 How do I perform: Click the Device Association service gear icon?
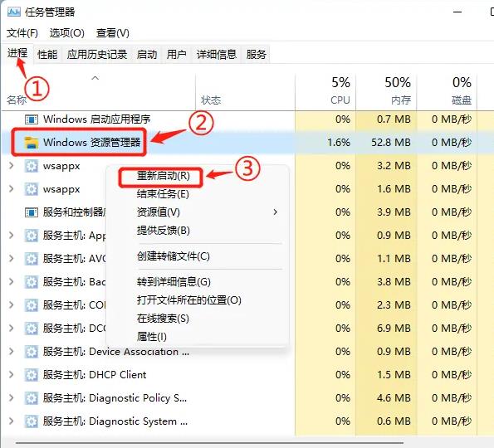tap(32, 352)
